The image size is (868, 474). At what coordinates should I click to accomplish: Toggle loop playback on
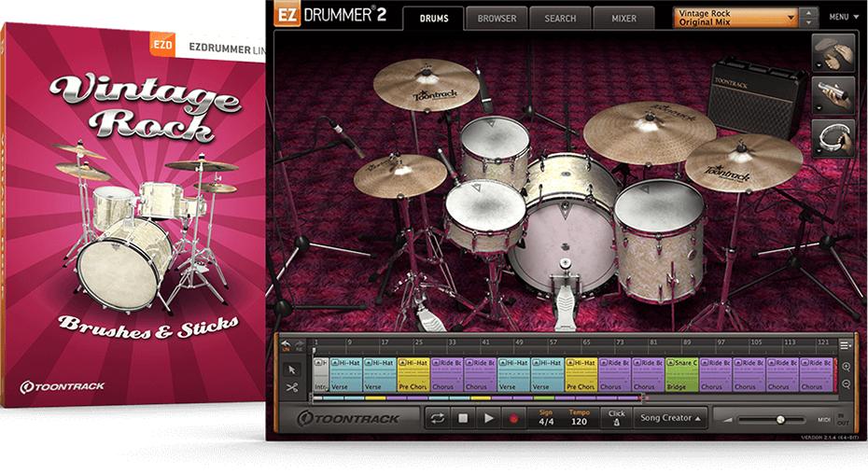(x=437, y=418)
